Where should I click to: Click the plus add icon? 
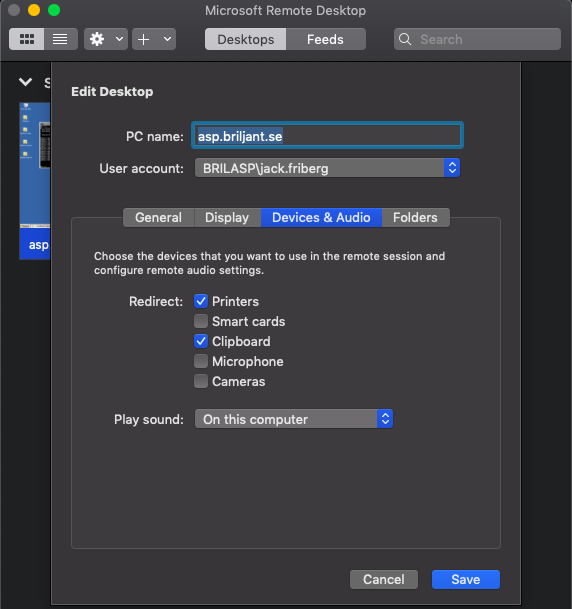point(144,39)
